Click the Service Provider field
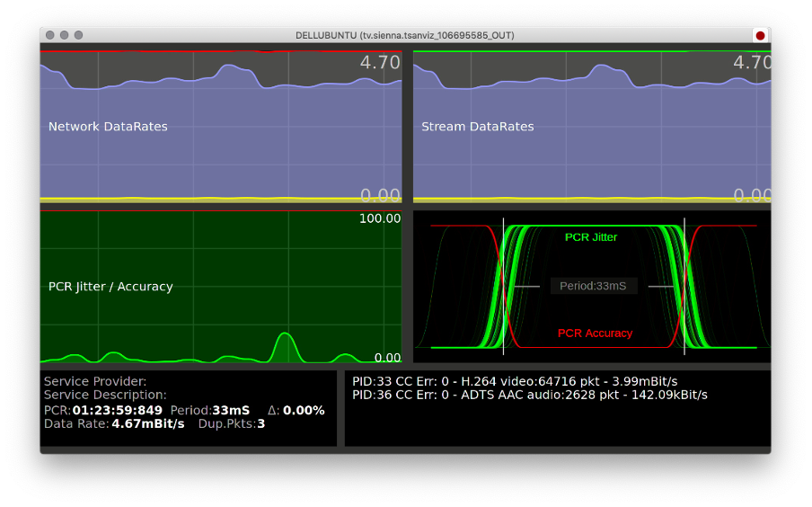Image resolution: width=812 pixels, height=507 pixels. (x=94, y=381)
